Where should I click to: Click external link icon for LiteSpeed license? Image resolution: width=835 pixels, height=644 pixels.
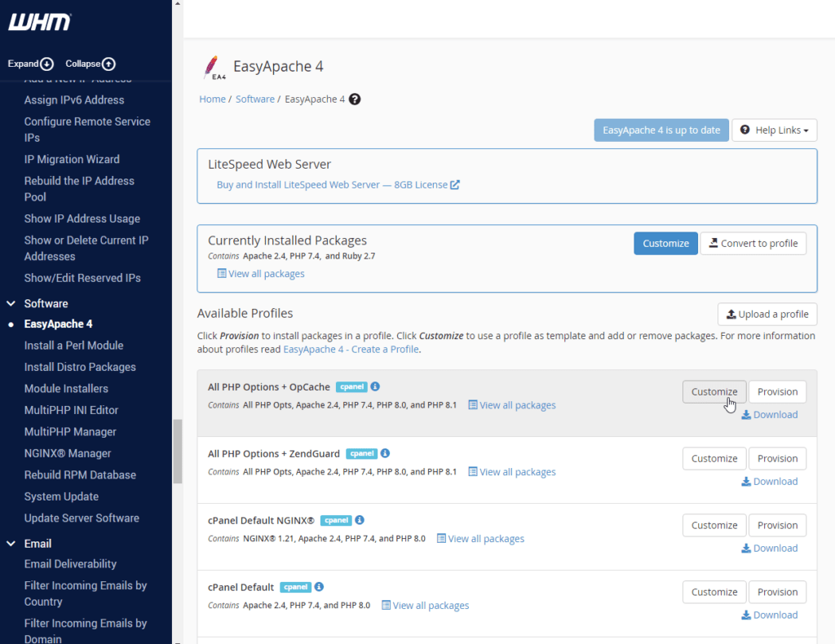point(455,185)
